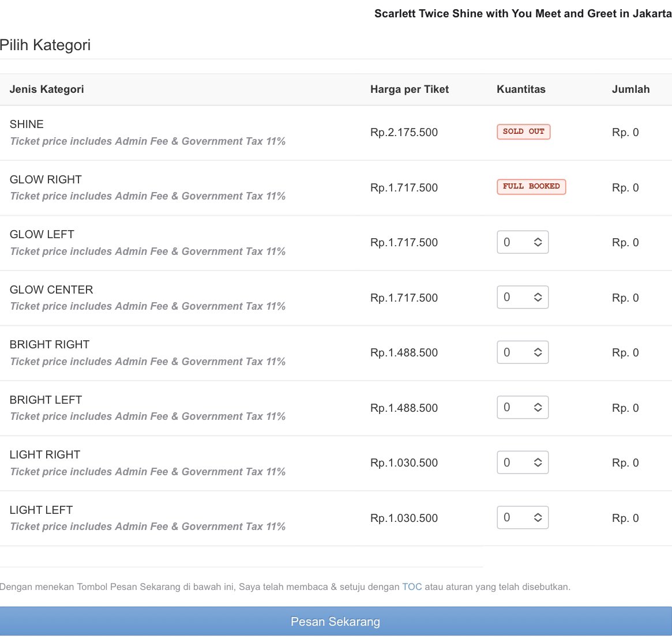Click the Rp.1.488.500 price for BRIGHT LEFT

click(404, 408)
